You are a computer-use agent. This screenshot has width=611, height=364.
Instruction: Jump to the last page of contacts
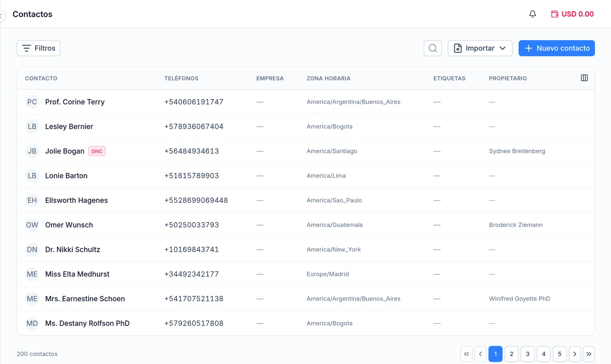click(589, 354)
